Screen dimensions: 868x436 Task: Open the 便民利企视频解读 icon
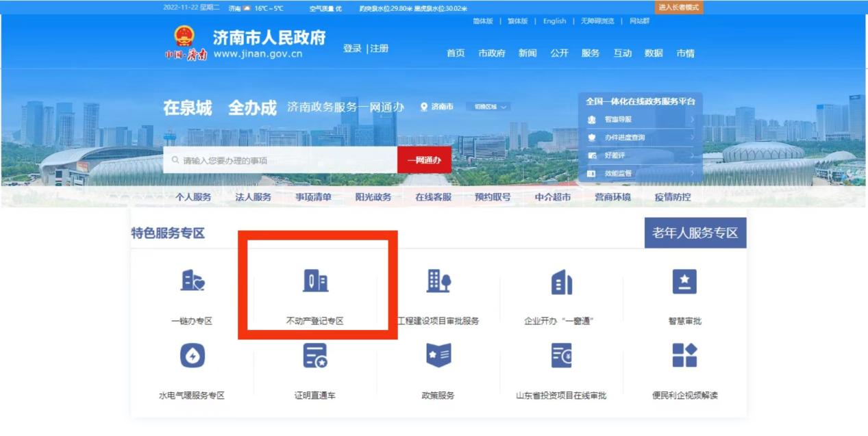pyautogui.click(x=684, y=356)
